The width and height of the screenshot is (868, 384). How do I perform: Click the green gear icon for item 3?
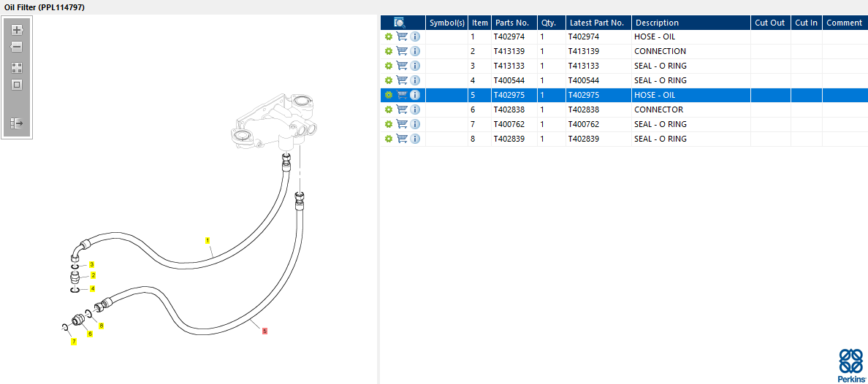tap(389, 66)
